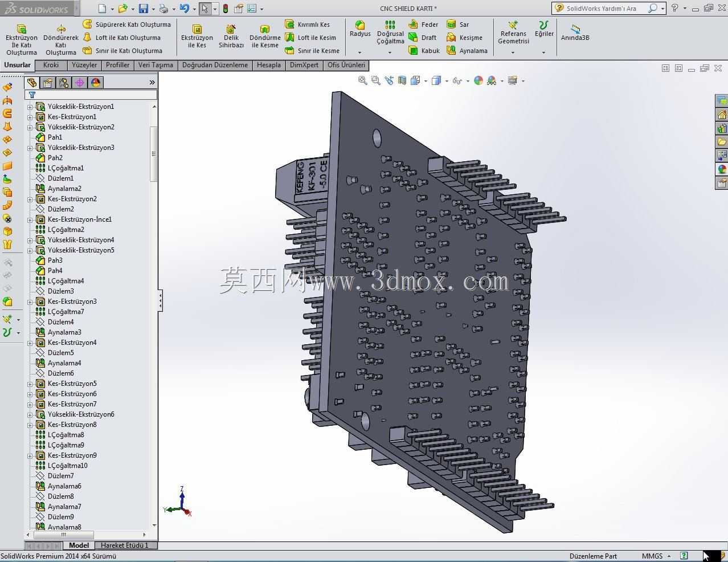This screenshot has width=728, height=562.
Task: Choose Süpürerek Katı Oluşturma
Action: coord(126,25)
